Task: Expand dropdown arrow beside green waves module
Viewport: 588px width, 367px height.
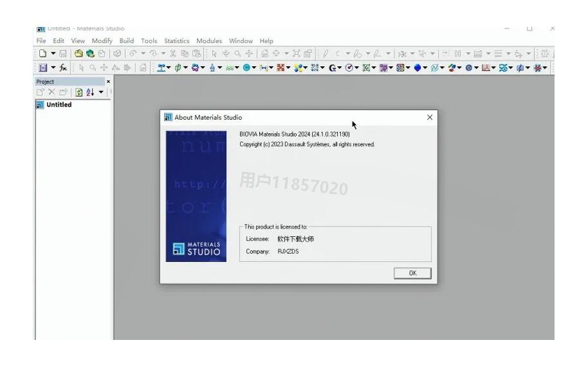Action: point(237,68)
